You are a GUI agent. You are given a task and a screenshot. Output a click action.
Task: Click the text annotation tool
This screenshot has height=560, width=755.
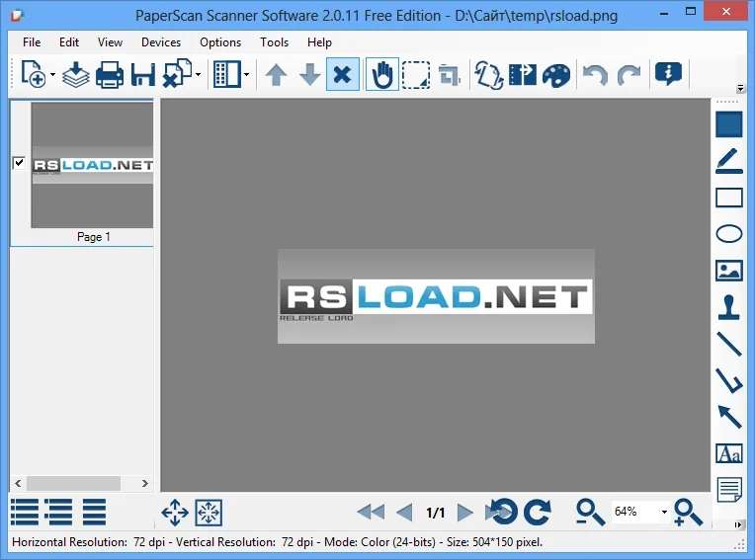[x=728, y=453]
